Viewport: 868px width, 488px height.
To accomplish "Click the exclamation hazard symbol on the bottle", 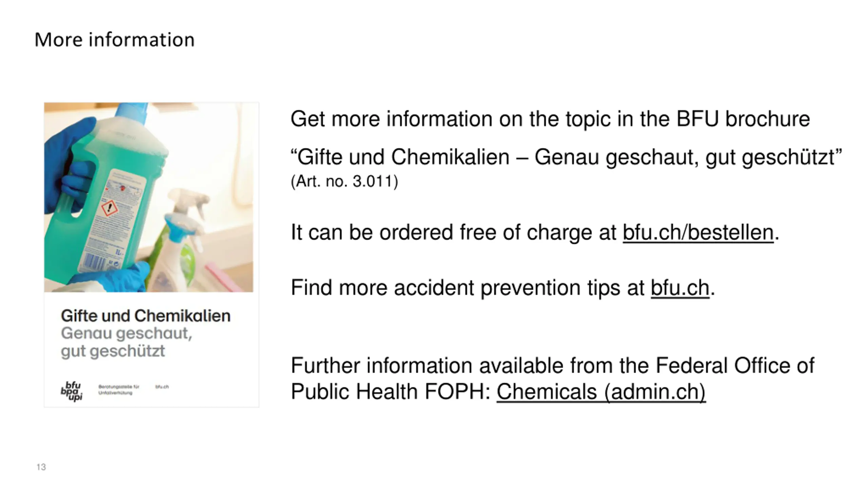I will pos(109,208).
